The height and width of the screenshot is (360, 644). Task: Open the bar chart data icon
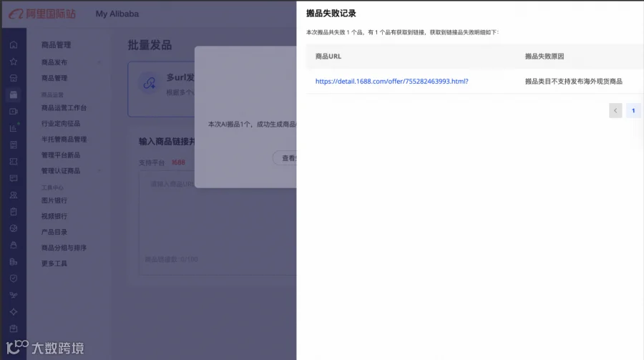coord(14,128)
